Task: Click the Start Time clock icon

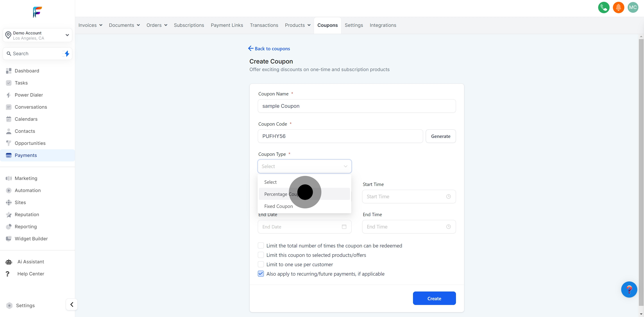Action: [449, 197]
